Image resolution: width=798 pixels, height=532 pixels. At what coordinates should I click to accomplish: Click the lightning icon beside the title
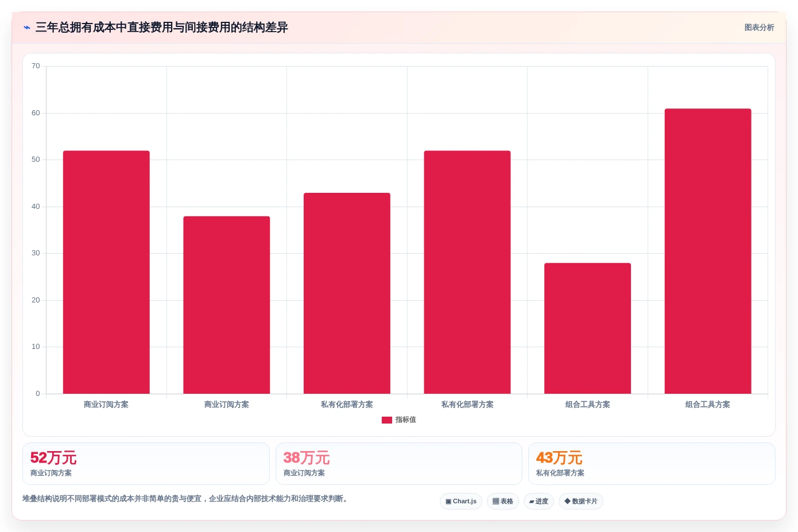pyautogui.click(x=27, y=28)
